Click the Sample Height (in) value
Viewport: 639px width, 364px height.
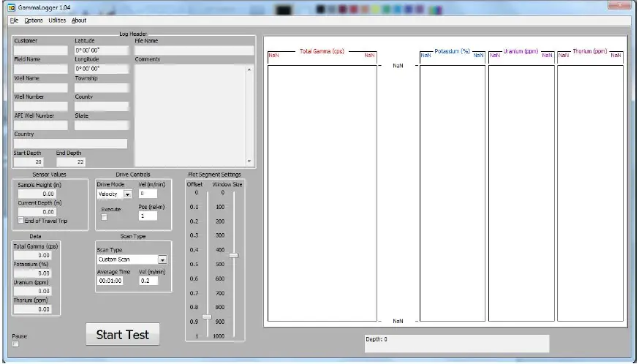[x=37, y=194]
